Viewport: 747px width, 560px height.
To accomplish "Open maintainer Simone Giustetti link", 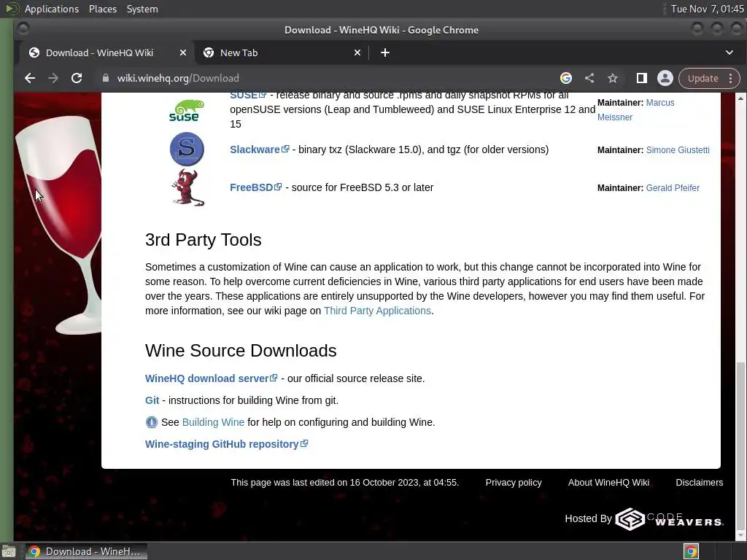I will coord(678,150).
